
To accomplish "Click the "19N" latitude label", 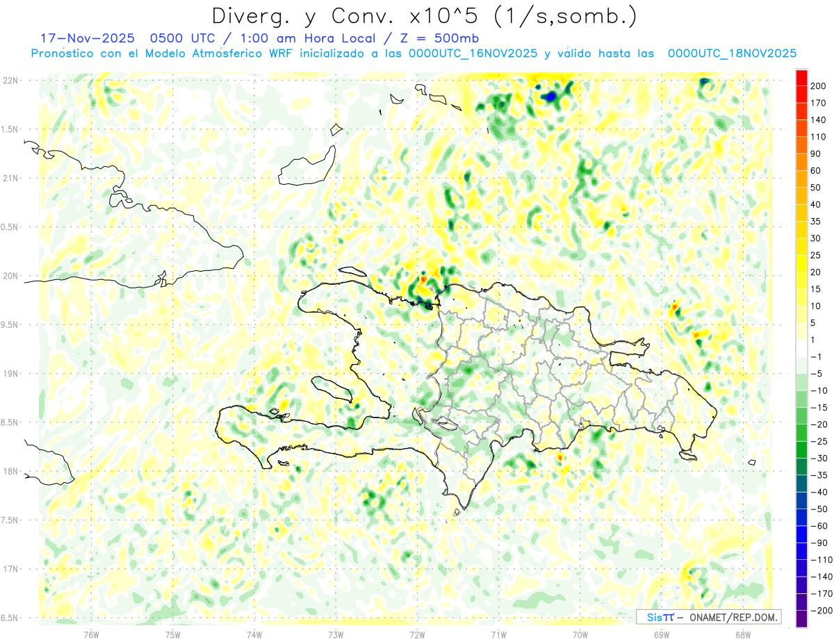I will tap(10, 374).
